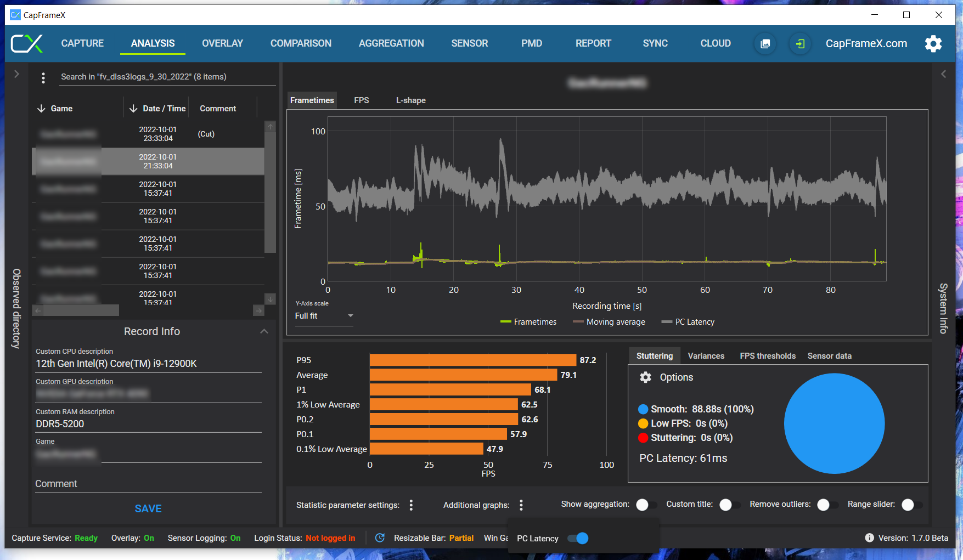Switch to the COMPARISON tab

click(x=301, y=43)
